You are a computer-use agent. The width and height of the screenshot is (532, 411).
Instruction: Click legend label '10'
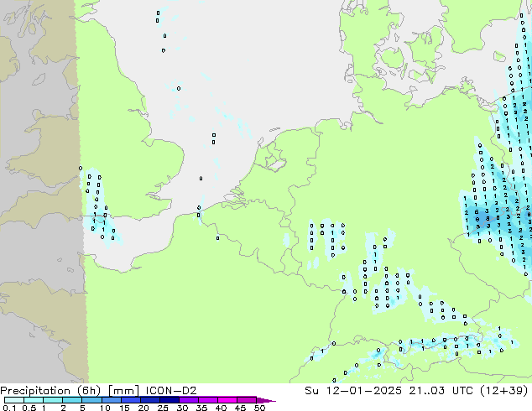(105, 408)
